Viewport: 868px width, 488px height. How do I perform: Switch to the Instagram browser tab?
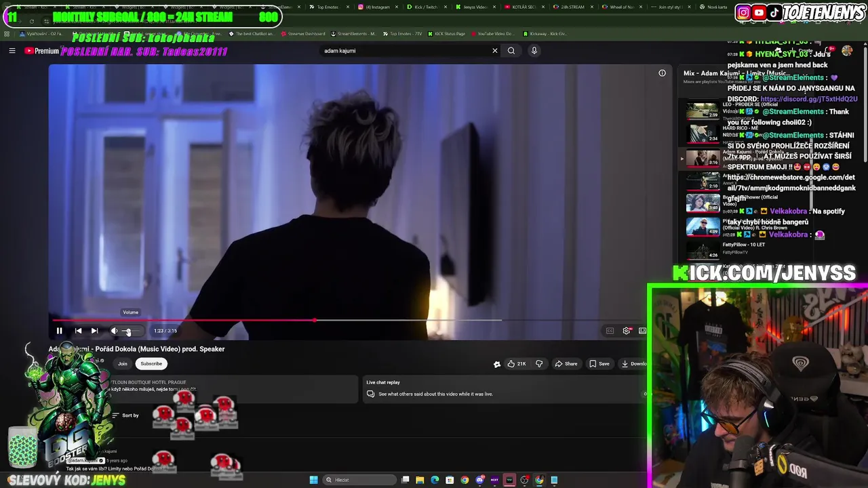tap(376, 7)
